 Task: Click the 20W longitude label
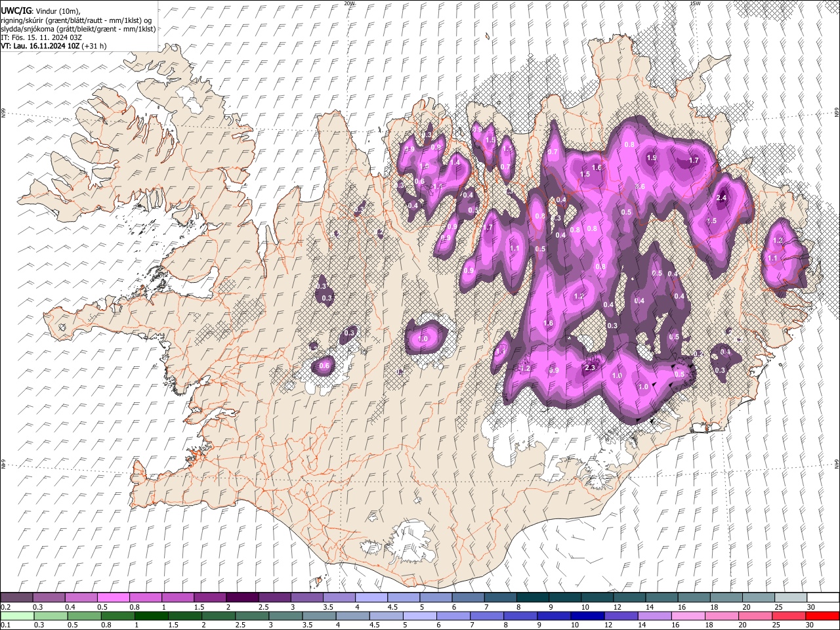click(349, 3)
